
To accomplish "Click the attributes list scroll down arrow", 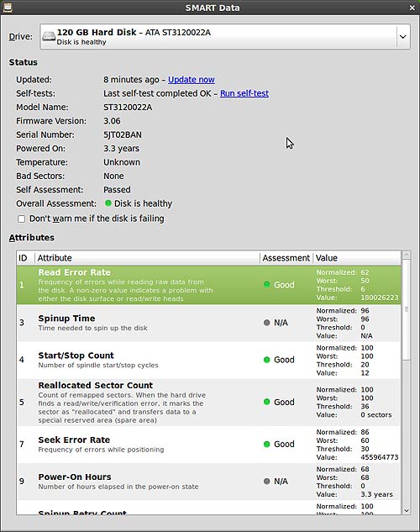I will (x=407, y=511).
